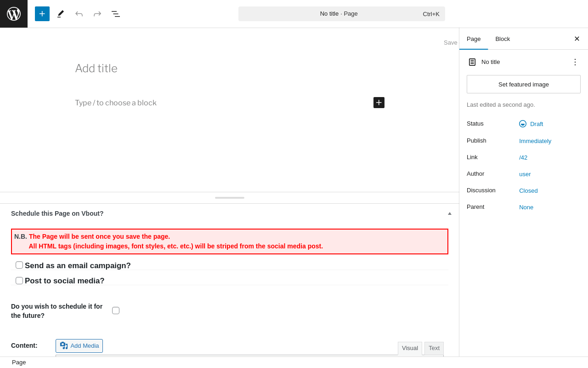Image resolution: width=588 pixels, height=368 pixels.
Task: Collapse the Schedule this Page on Vbout panel
Action: click(450, 213)
